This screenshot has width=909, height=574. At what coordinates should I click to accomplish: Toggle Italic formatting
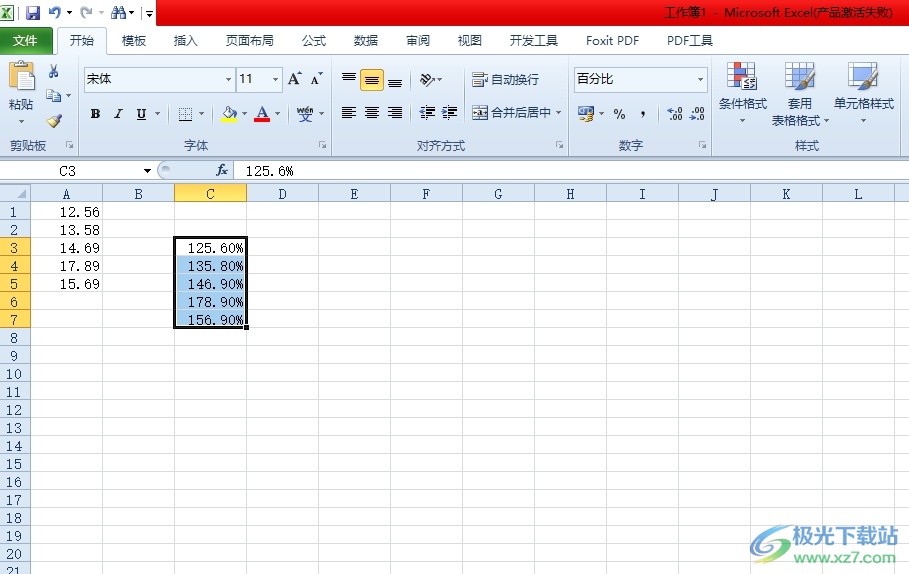point(118,114)
